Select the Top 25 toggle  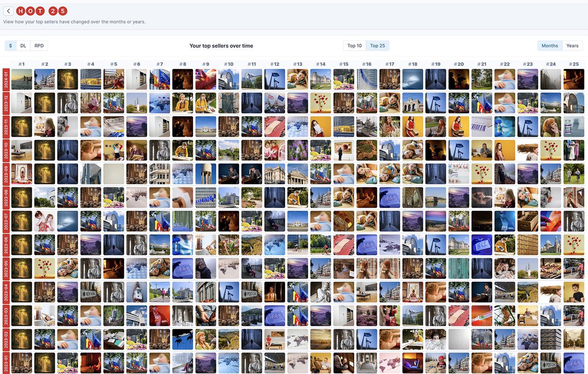click(x=377, y=46)
